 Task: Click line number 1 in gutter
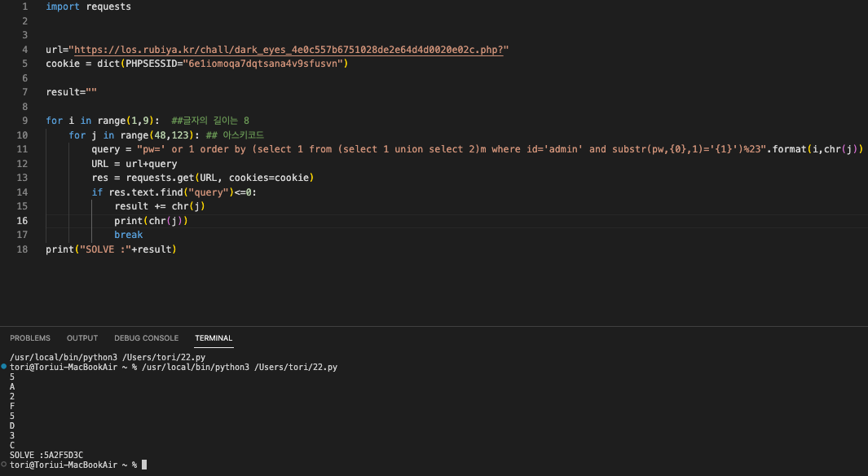tap(25, 7)
